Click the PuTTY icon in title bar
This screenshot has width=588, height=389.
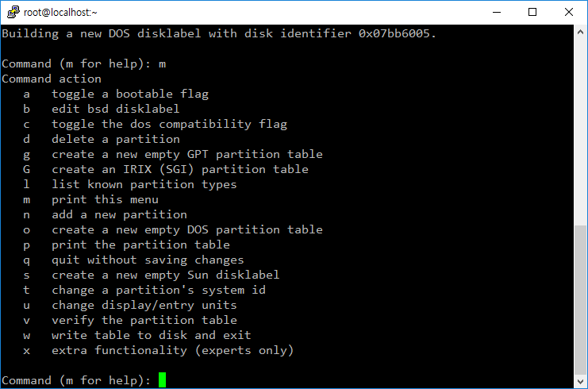tap(13, 12)
